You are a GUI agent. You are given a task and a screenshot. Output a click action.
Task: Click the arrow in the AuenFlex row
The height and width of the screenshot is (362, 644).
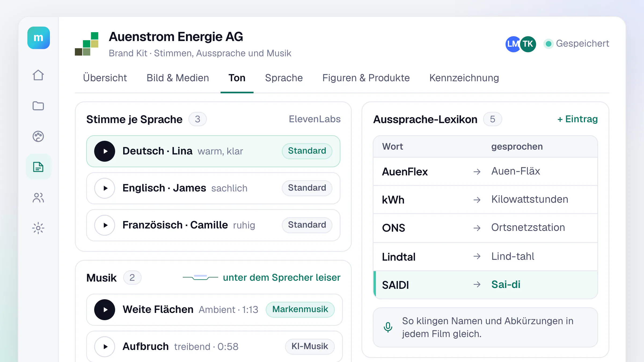tap(477, 172)
